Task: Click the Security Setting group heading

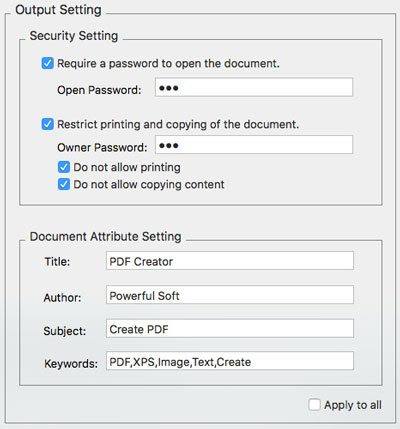Action: point(74,36)
